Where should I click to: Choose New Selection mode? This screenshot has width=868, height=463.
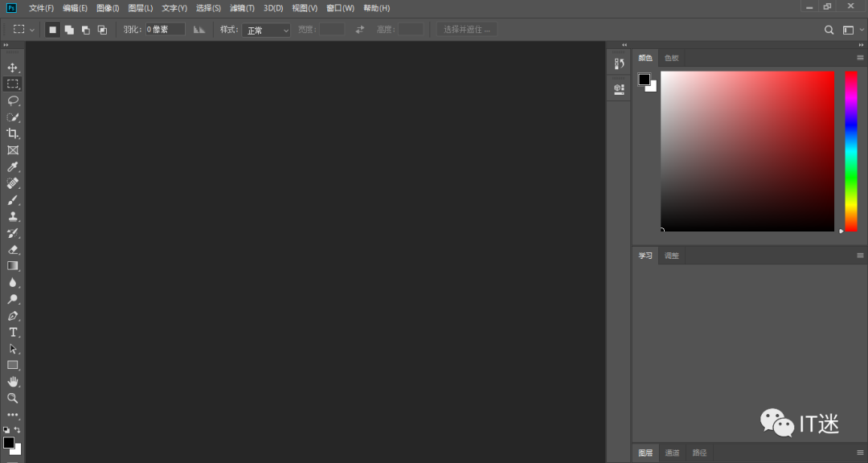click(x=52, y=30)
